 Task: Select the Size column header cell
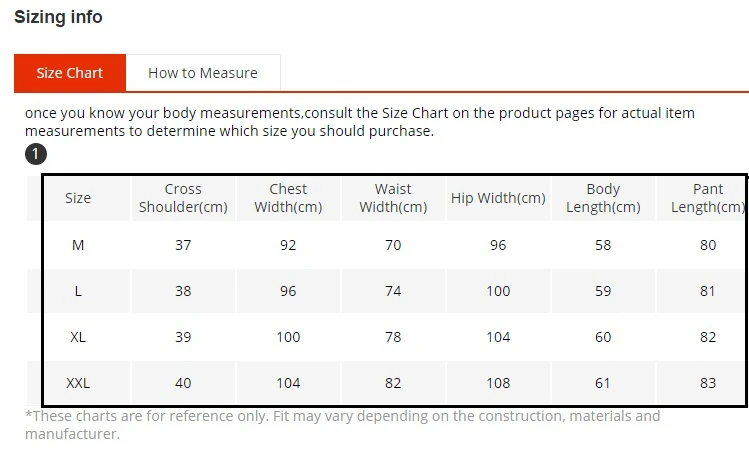pos(78,198)
